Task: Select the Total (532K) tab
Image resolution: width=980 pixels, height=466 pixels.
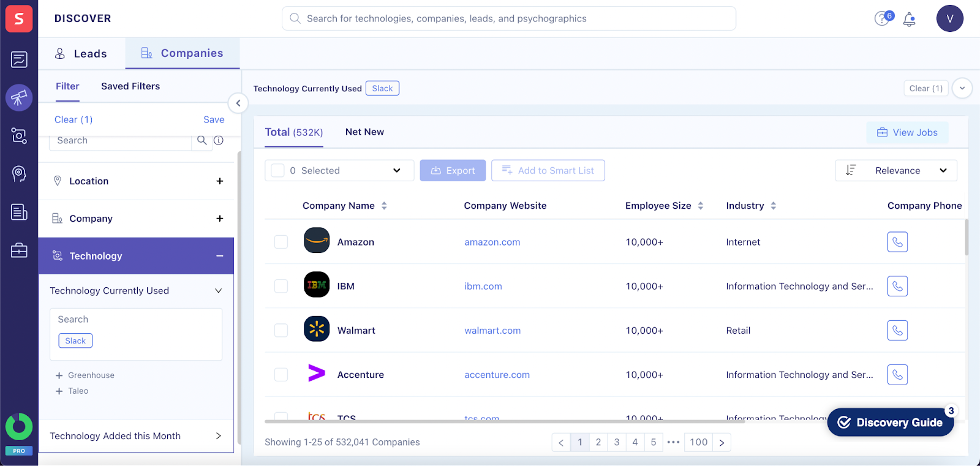Action: pyautogui.click(x=294, y=132)
